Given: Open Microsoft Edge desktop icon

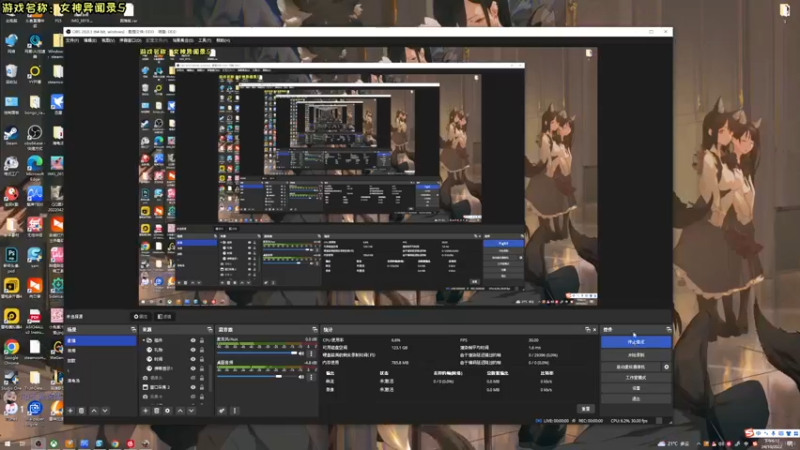Looking at the screenshot, I should (34, 167).
